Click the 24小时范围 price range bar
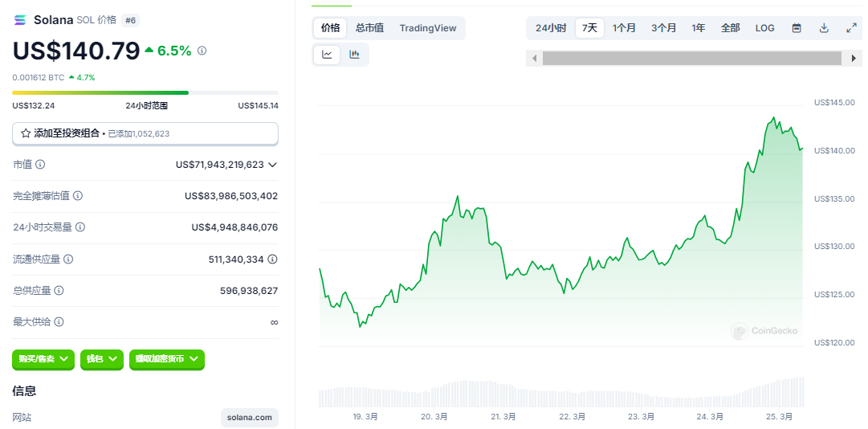 click(x=145, y=93)
